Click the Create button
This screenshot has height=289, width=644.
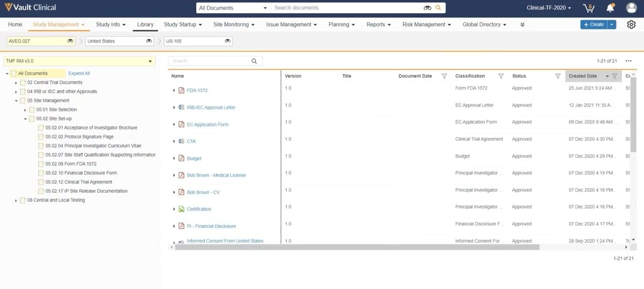(x=594, y=24)
